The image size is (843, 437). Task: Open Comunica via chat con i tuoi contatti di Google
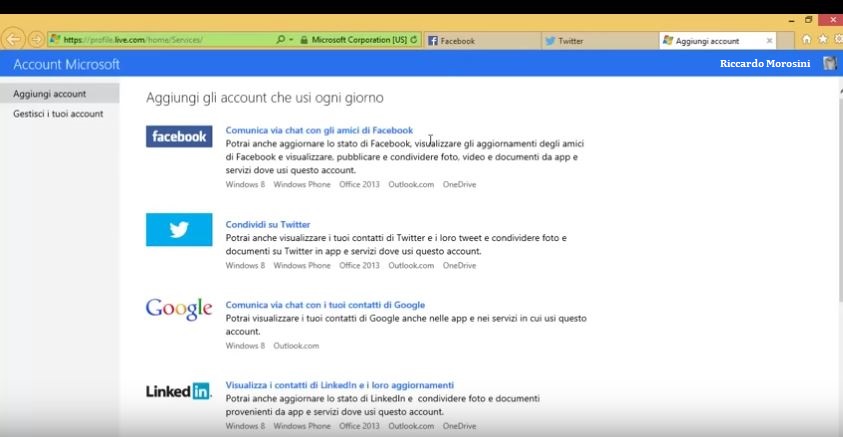click(325, 305)
